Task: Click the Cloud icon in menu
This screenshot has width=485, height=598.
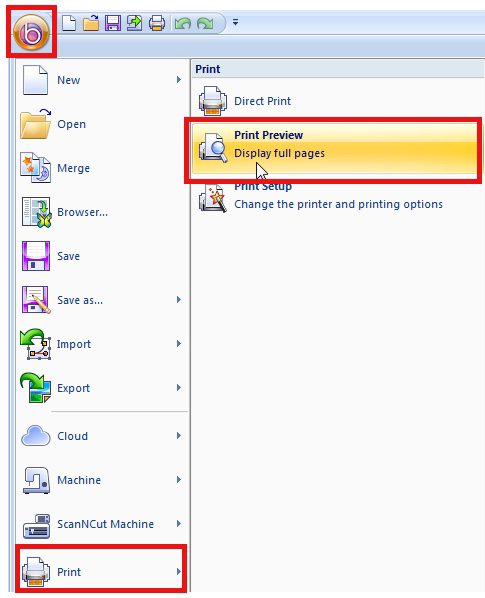Action: point(35,436)
